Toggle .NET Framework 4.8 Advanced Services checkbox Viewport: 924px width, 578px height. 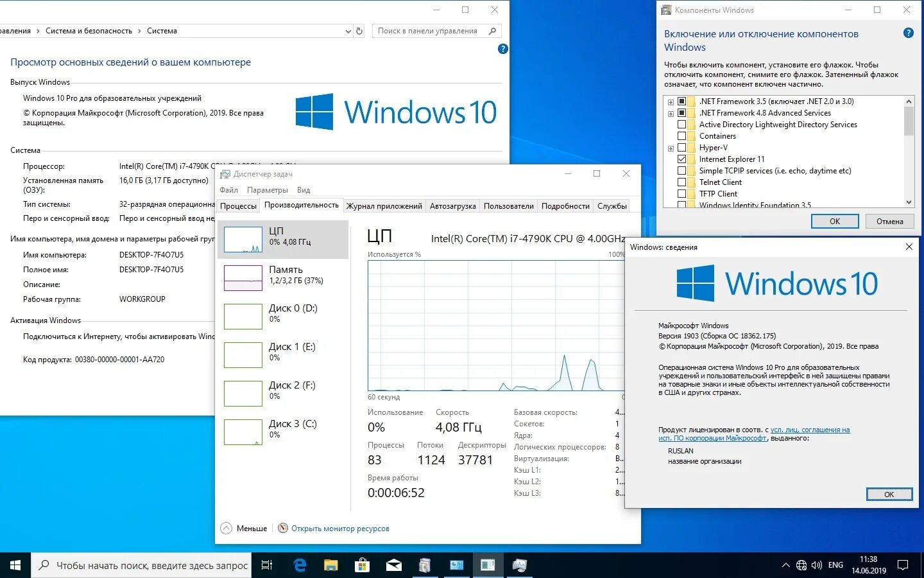[681, 113]
